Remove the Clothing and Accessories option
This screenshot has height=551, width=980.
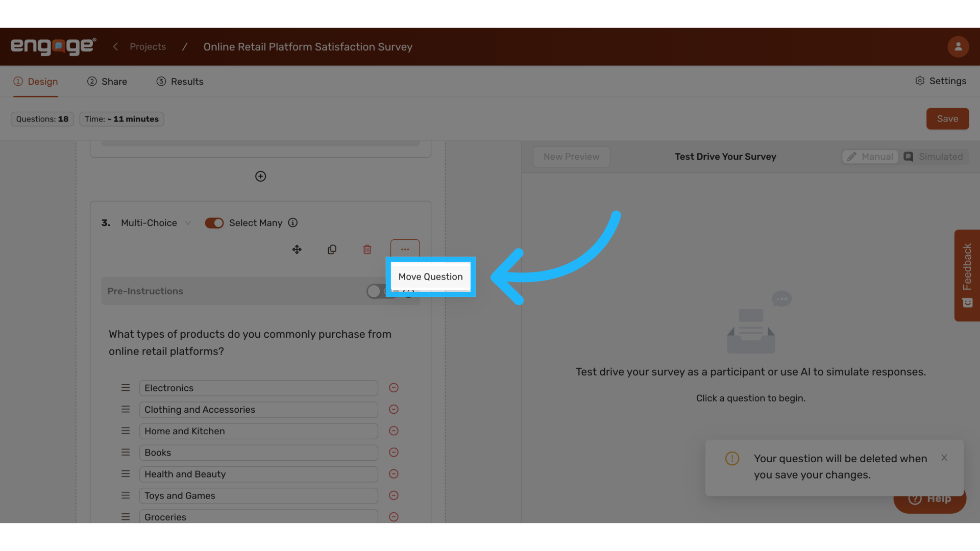tap(394, 409)
